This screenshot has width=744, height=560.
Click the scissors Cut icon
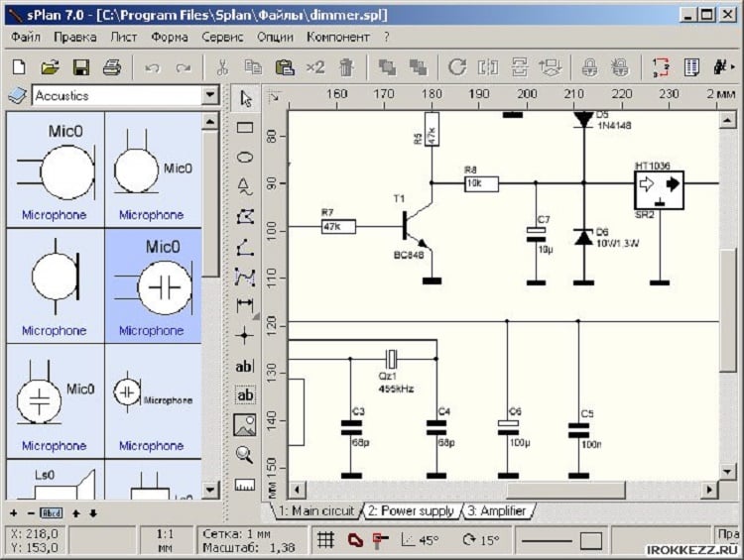pos(222,67)
